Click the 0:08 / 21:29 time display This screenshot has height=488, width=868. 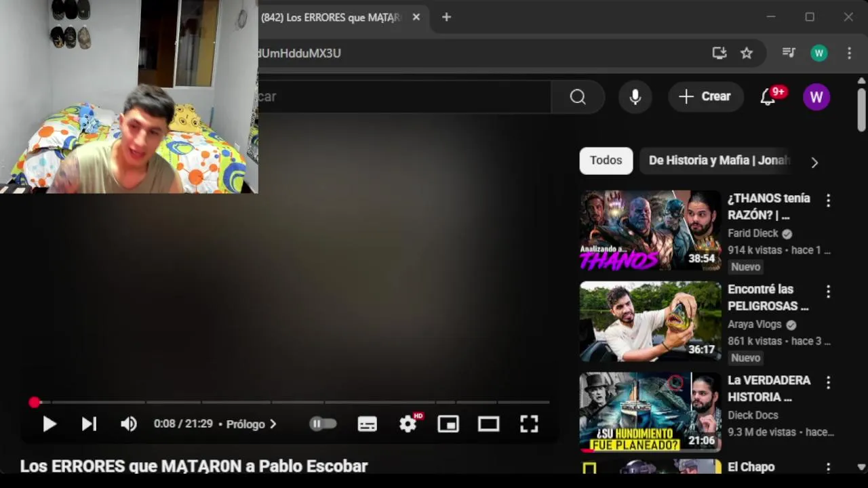(183, 424)
